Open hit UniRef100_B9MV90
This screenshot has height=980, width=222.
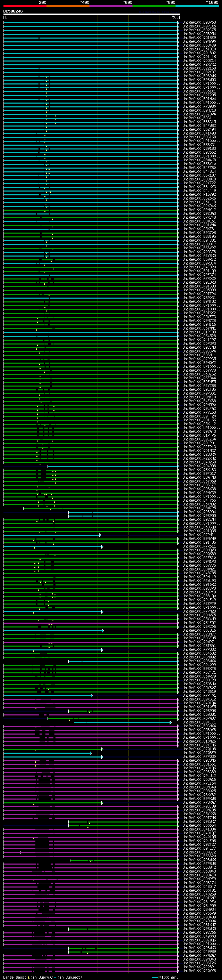click(x=199, y=41)
